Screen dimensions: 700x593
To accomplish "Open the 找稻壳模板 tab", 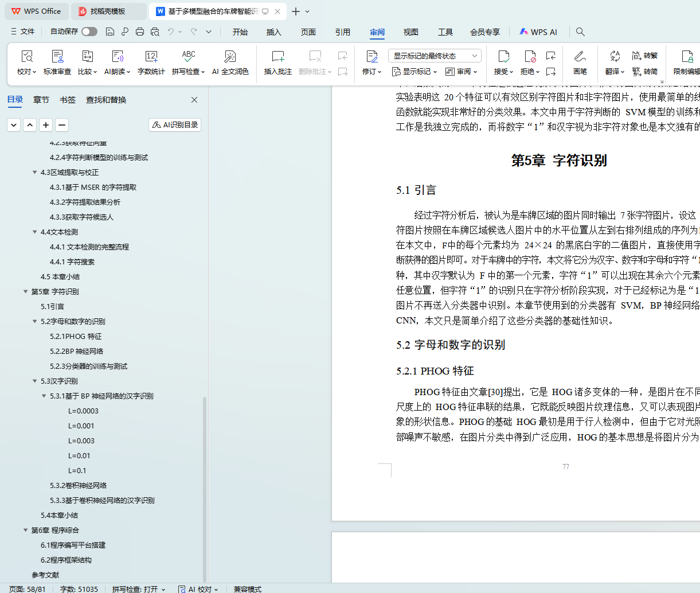I will coord(107,11).
